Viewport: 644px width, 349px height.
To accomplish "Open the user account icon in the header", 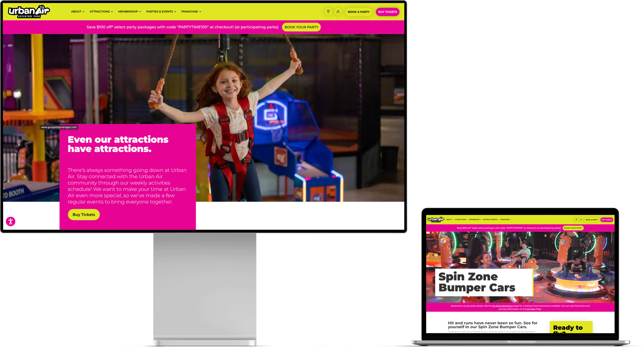I will pyautogui.click(x=338, y=11).
